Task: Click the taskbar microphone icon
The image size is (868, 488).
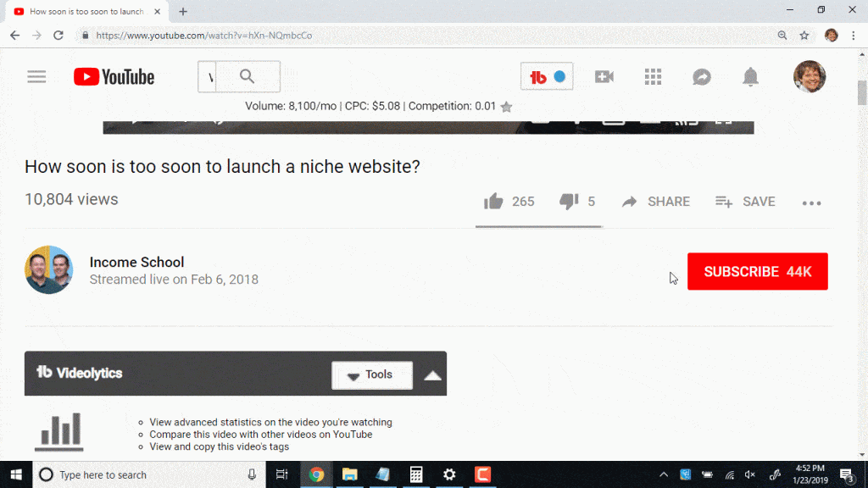Action: click(252, 474)
